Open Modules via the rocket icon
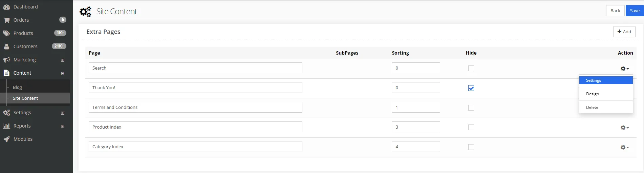 click(x=6, y=139)
